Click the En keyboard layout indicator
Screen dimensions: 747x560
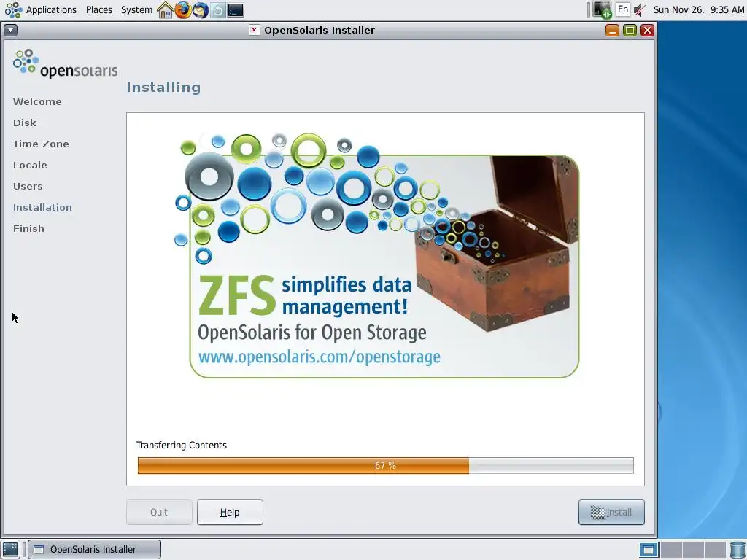coord(623,9)
